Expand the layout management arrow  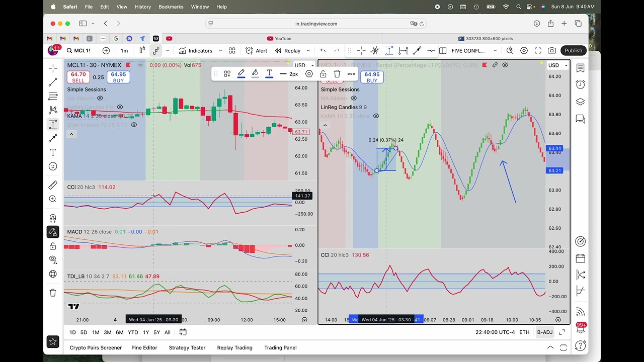coord(495,51)
